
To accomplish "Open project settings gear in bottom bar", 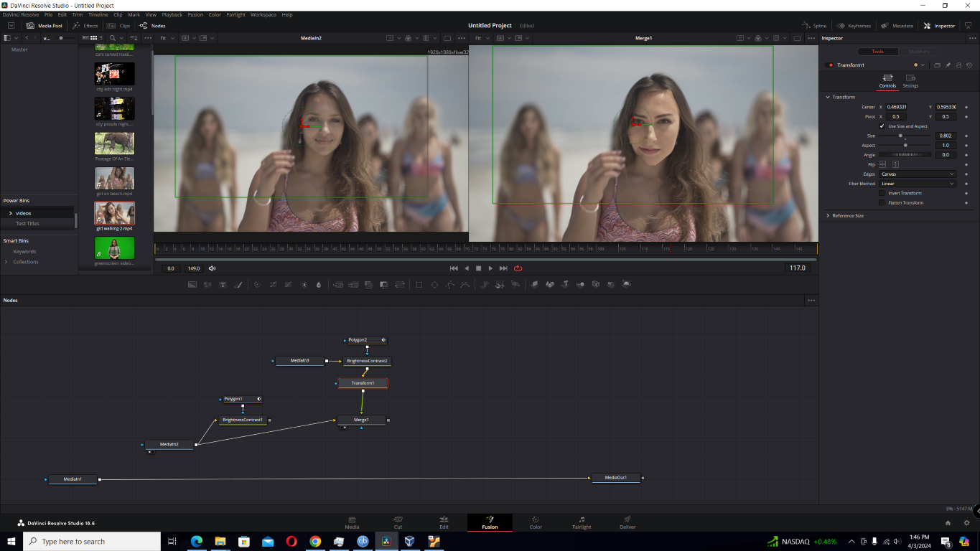I will tap(967, 523).
